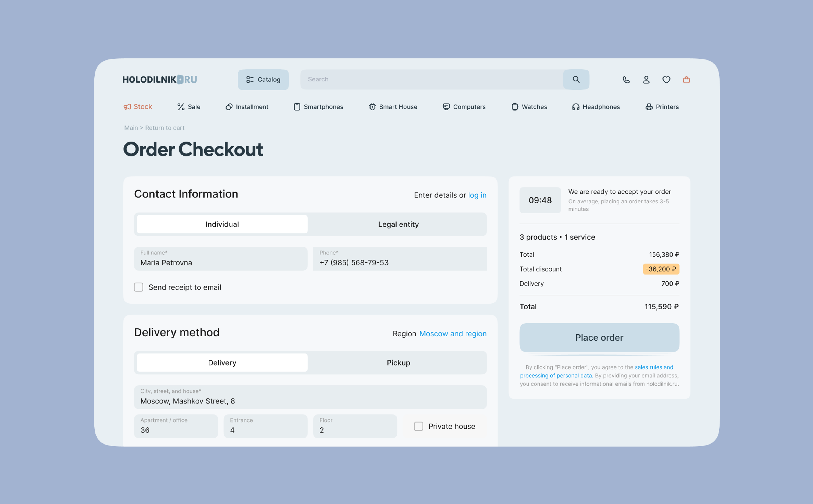Select the Individual tab

(x=222, y=224)
